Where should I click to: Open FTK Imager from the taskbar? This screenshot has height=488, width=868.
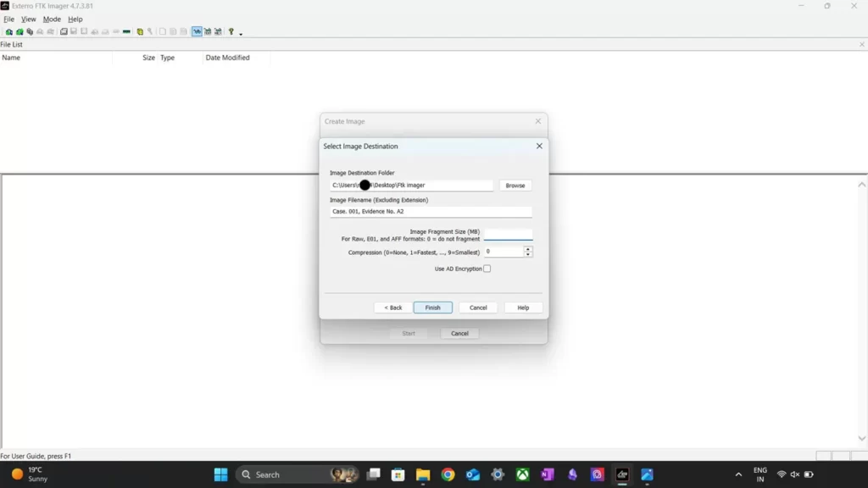click(x=622, y=475)
